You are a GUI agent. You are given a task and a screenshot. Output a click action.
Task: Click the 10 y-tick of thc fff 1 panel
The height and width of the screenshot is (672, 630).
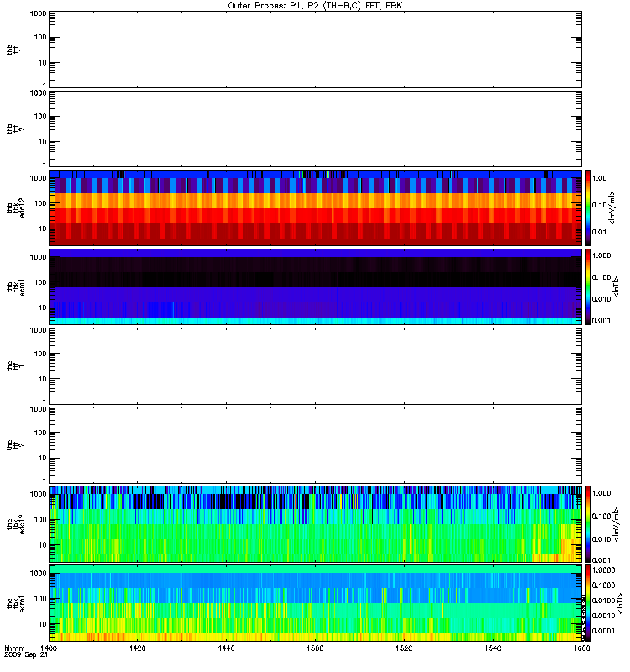click(42, 380)
